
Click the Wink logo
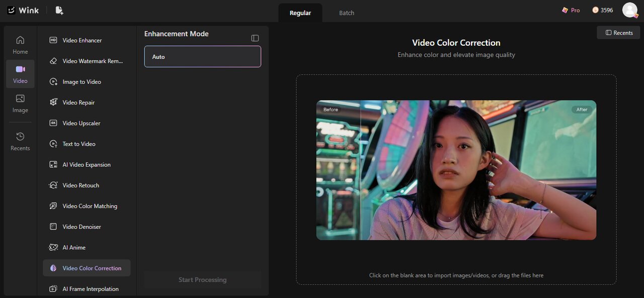point(23,10)
